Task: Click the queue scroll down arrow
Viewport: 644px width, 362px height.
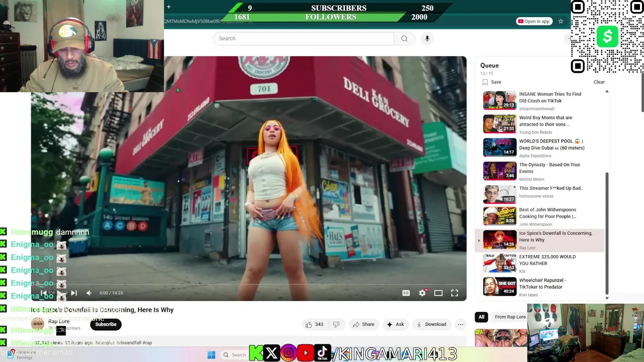Action: (607, 298)
